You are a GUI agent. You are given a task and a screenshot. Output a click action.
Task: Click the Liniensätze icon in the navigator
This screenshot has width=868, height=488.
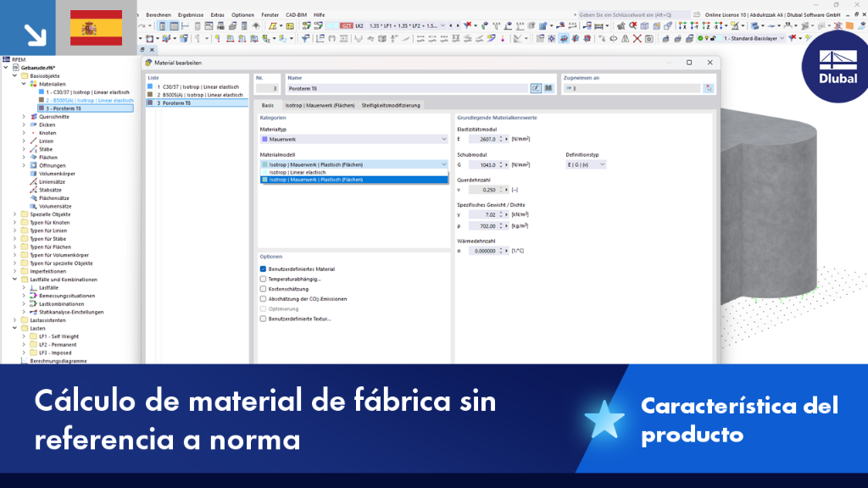pyautogui.click(x=33, y=181)
